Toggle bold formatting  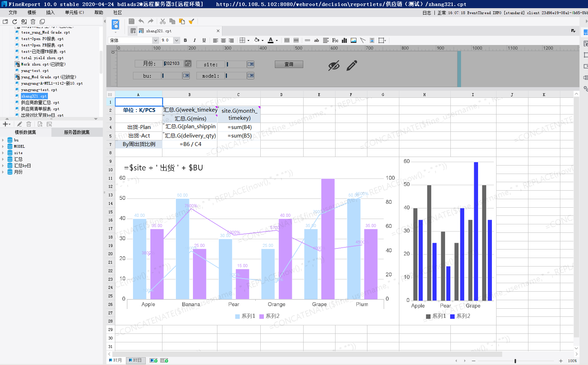click(x=185, y=40)
